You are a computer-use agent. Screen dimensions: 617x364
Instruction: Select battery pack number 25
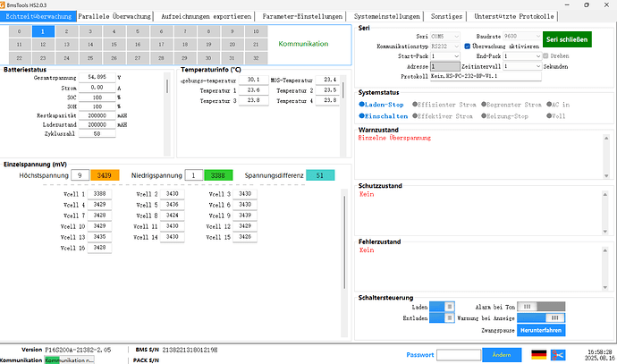pyautogui.click(x=90, y=58)
